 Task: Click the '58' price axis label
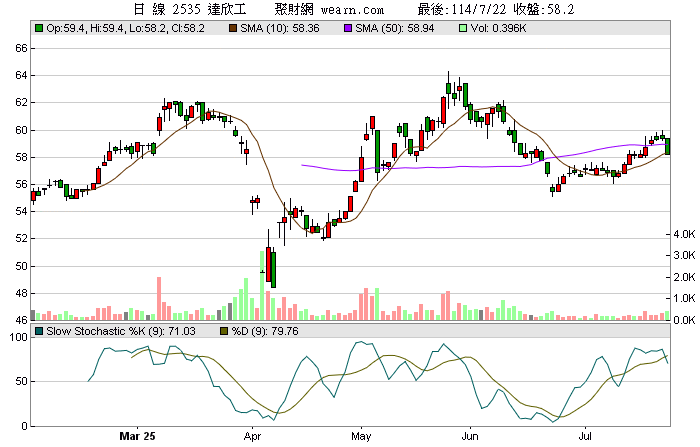(21, 157)
